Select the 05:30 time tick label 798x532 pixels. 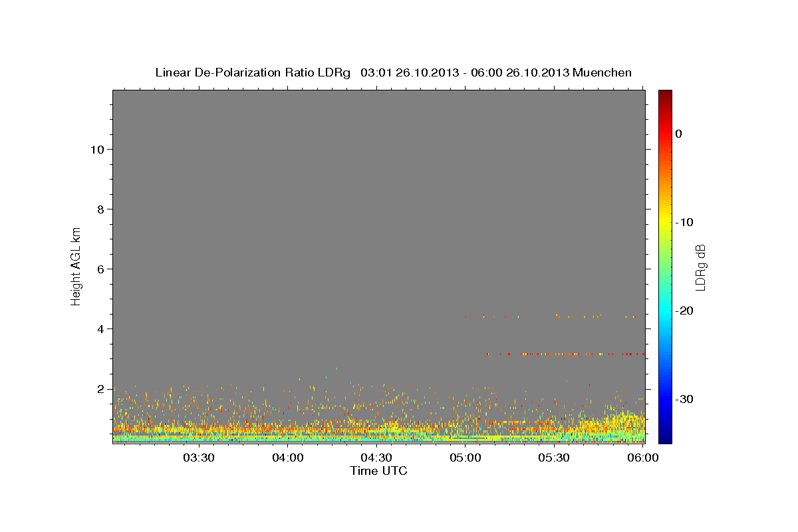coord(554,458)
